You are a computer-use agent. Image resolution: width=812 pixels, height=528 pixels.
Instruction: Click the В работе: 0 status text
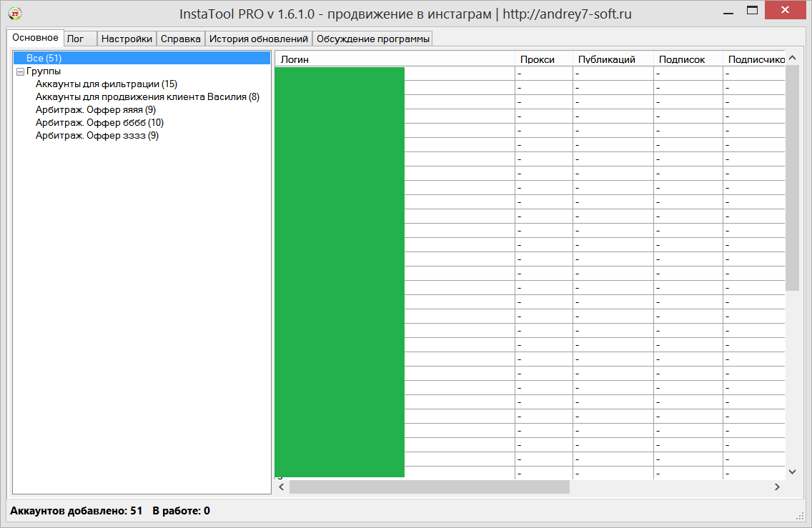[x=182, y=511]
